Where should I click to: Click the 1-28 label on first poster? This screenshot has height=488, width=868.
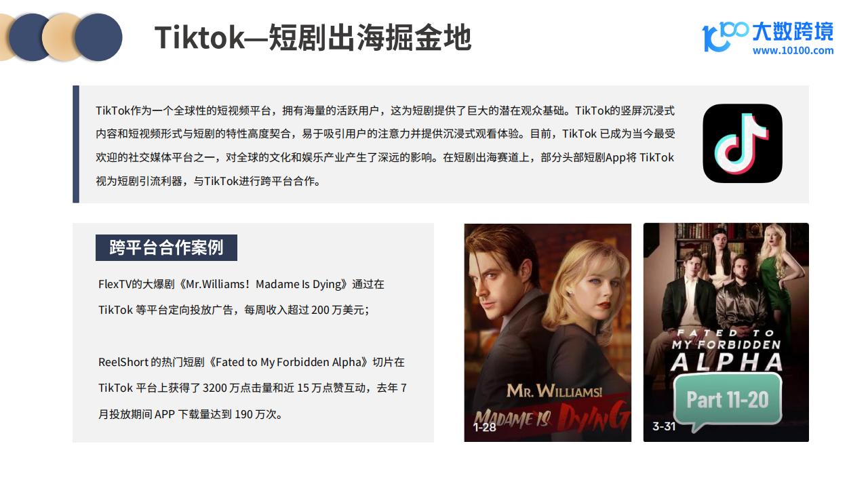click(485, 428)
